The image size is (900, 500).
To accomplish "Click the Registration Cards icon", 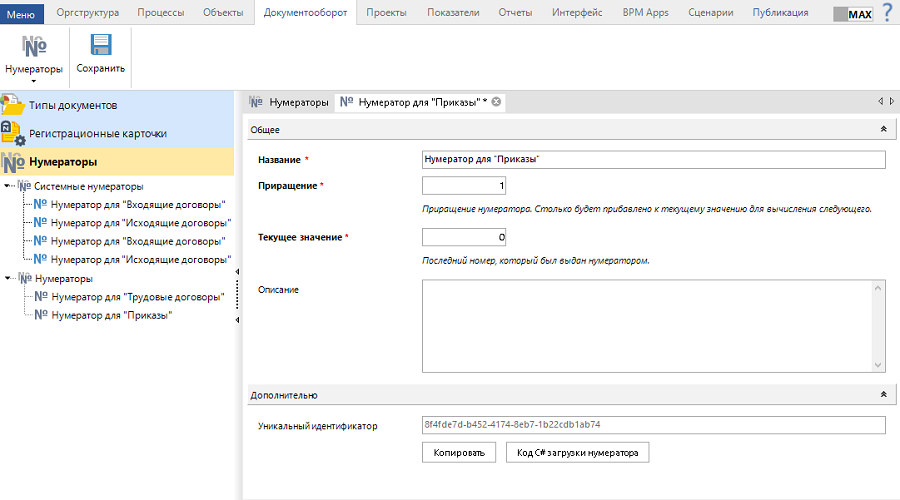I will tap(13, 133).
